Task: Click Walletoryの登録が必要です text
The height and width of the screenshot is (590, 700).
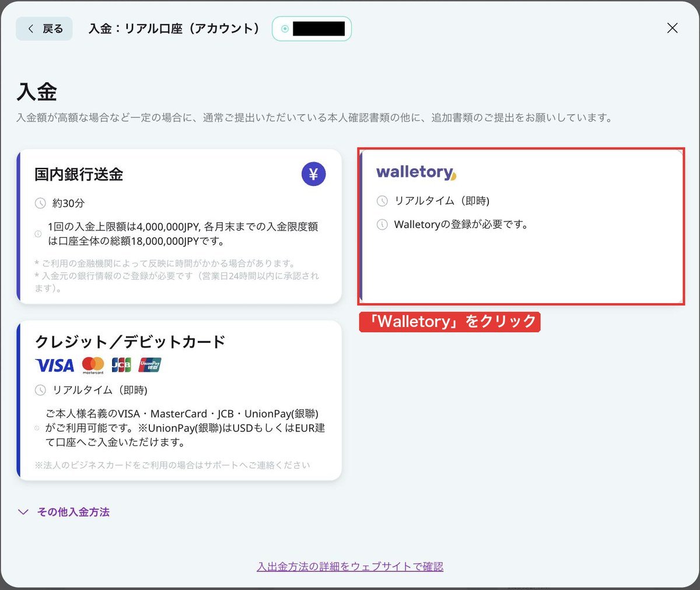Action: point(461,224)
